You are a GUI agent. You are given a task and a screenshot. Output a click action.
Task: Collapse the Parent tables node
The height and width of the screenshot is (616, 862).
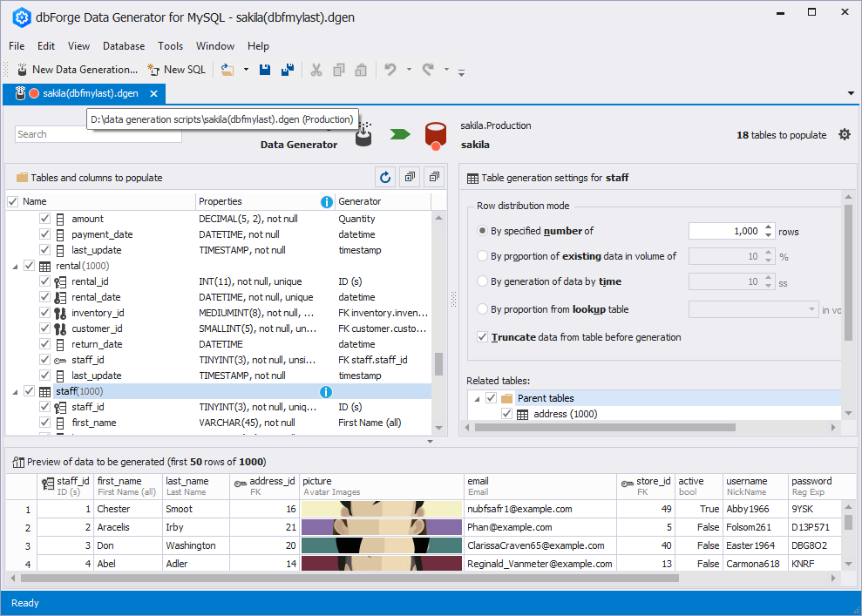(x=477, y=399)
